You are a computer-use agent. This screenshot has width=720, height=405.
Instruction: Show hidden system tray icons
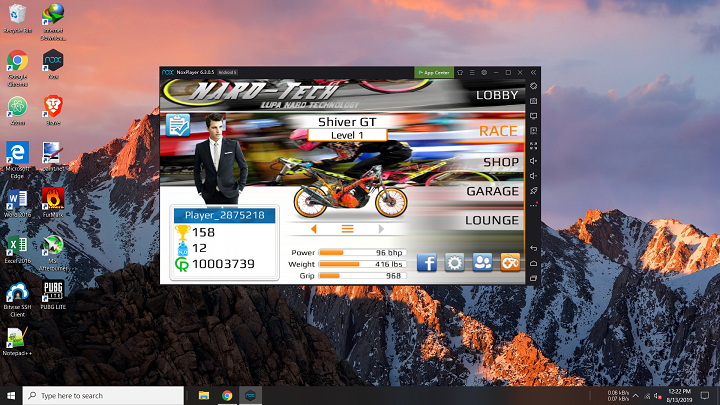pos(636,395)
